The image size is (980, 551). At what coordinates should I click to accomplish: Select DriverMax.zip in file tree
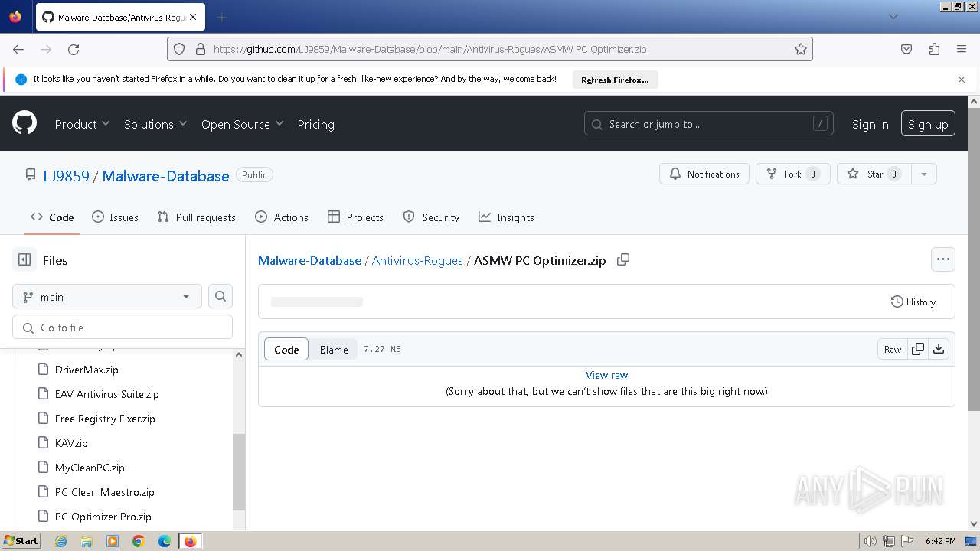coord(87,370)
